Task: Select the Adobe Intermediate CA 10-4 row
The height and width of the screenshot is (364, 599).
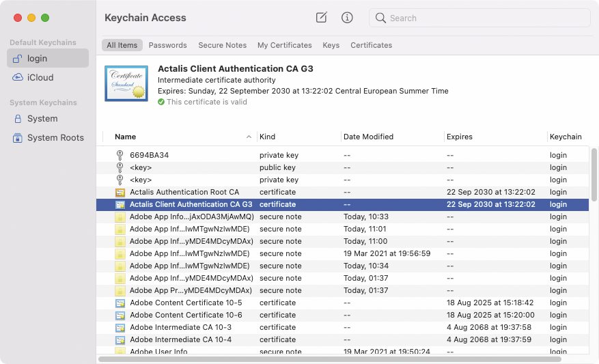Action: pyautogui.click(x=342, y=339)
